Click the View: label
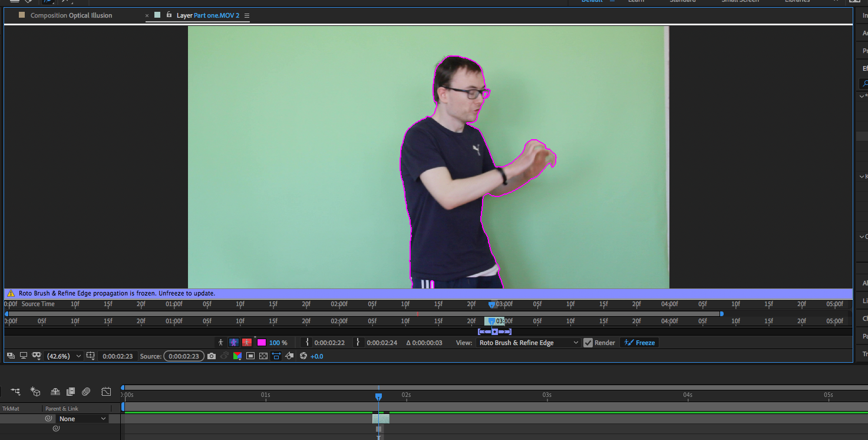This screenshot has width=868, height=440. (464, 343)
